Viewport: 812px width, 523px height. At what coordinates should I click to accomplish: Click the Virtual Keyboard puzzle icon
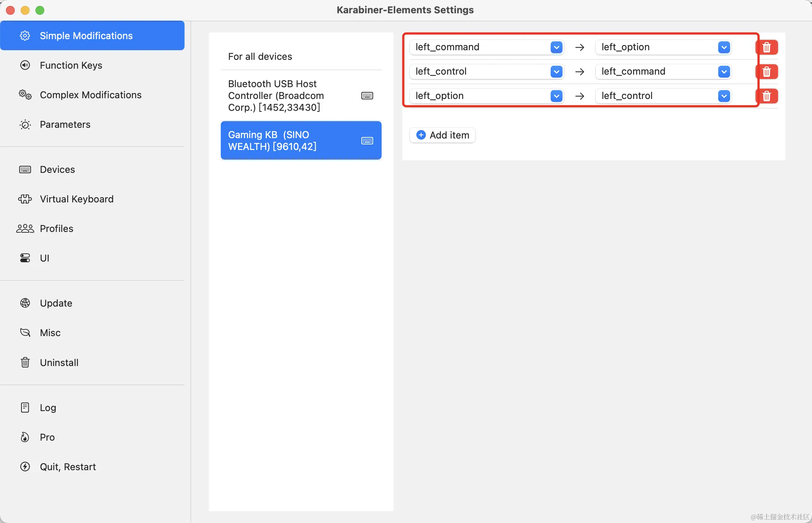(25, 199)
